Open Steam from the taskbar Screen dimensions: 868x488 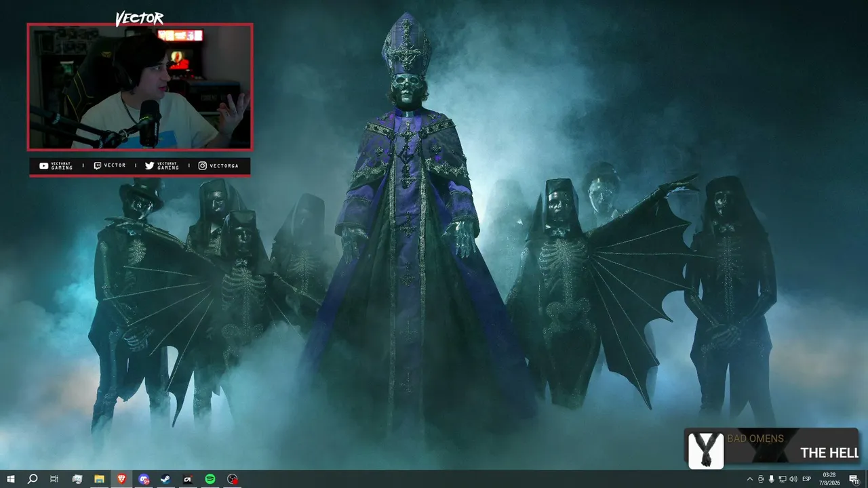(165, 479)
